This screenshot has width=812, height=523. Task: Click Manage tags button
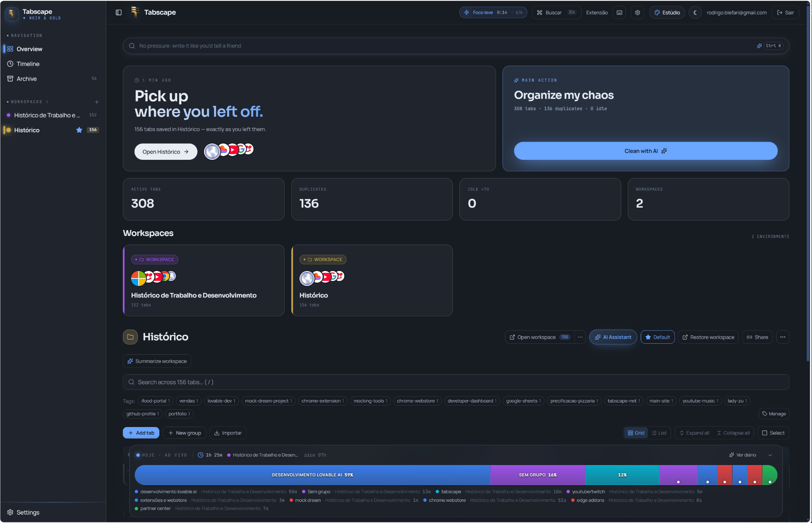(x=774, y=414)
